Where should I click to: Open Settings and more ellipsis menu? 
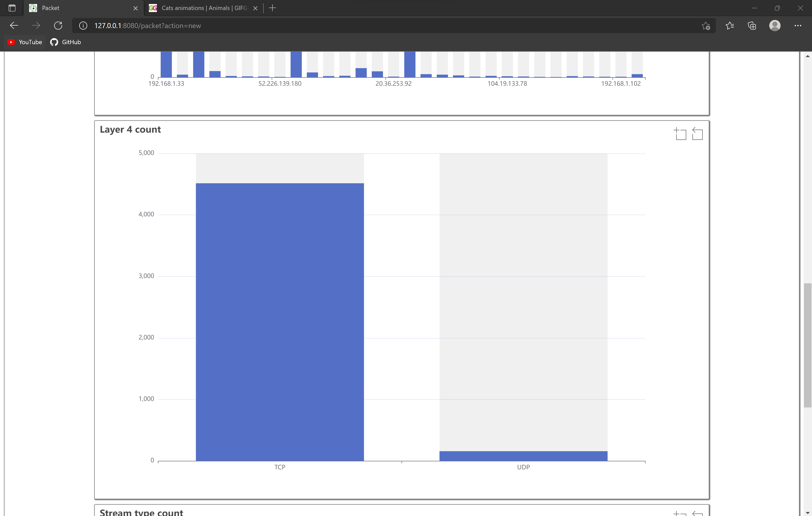click(797, 26)
